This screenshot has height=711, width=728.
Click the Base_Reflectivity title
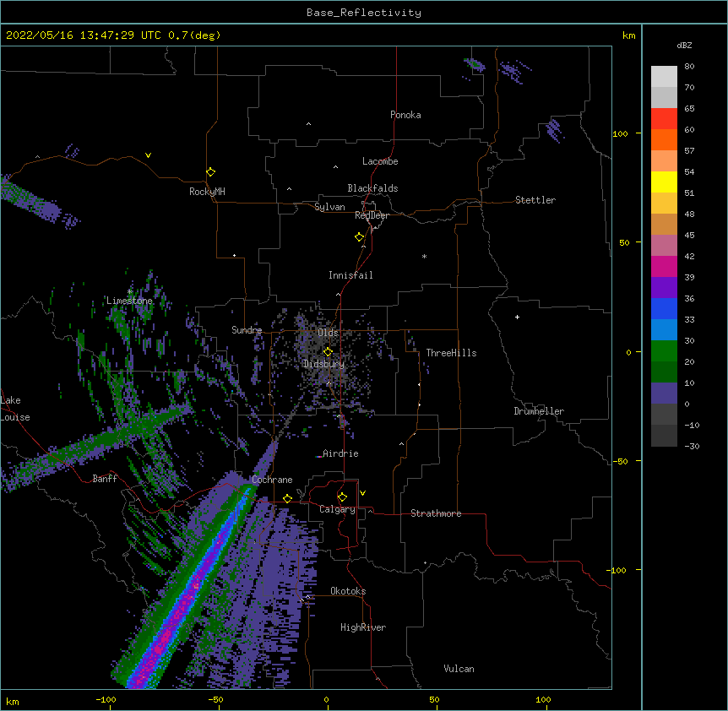(364, 13)
